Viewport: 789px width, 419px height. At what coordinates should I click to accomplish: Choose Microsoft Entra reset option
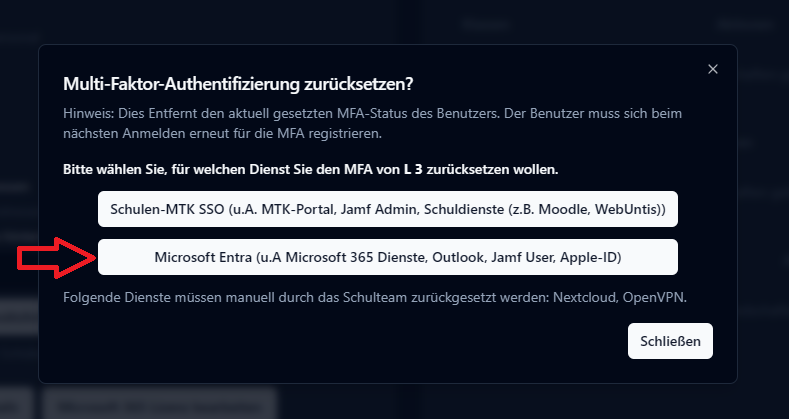point(387,257)
